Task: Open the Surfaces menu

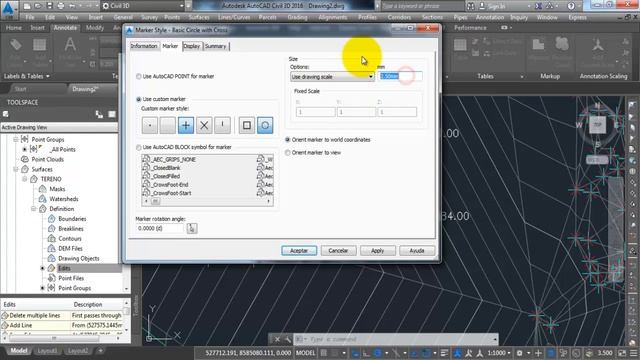Action: 199,17
